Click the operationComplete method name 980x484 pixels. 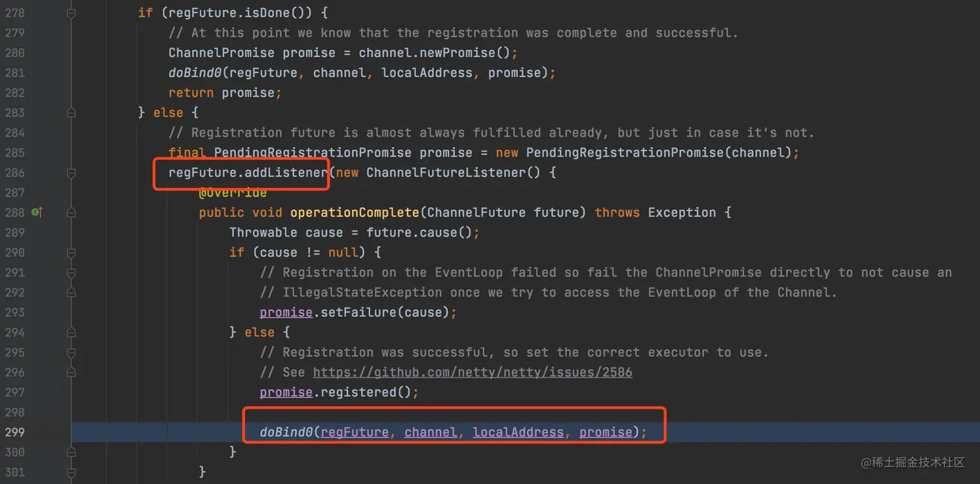pos(355,213)
